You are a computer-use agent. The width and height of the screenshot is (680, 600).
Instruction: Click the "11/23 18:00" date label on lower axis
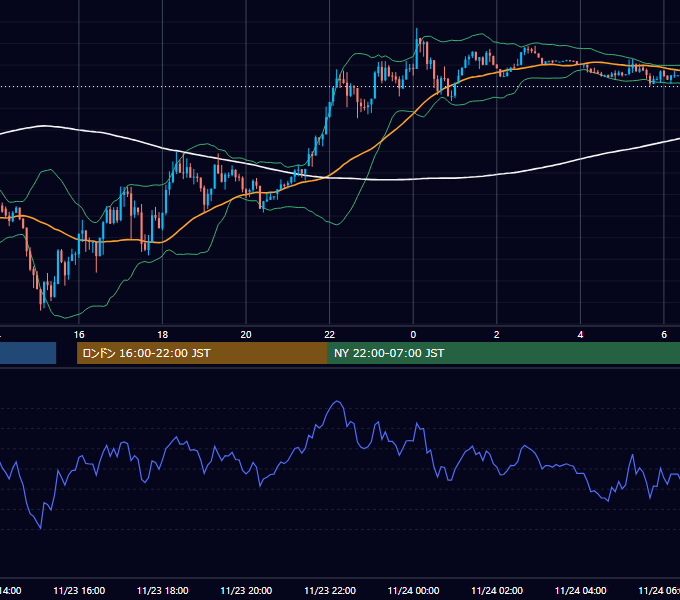click(163, 591)
